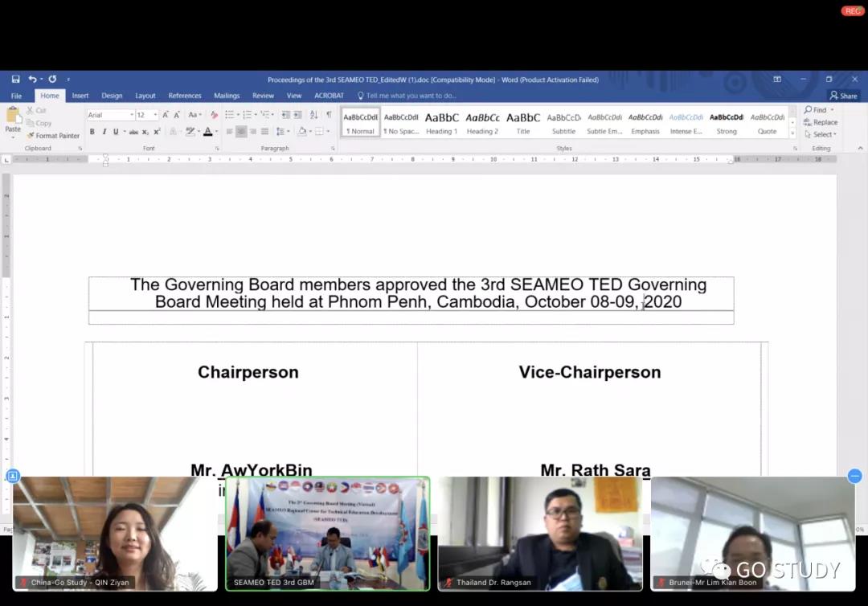This screenshot has height=606, width=868.
Task: Save the document from Quick Access Toolbar
Action: (x=15, y=79)
